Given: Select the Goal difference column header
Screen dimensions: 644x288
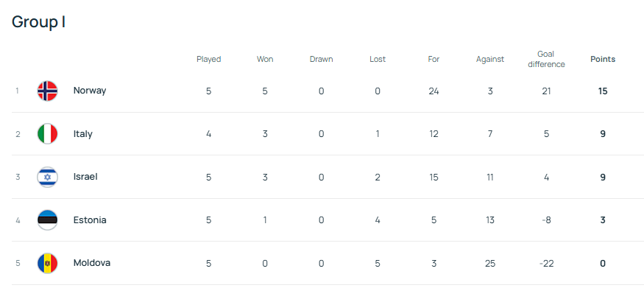Looking at the screenshot, I should pyautogui.click(x=546, y=59).
